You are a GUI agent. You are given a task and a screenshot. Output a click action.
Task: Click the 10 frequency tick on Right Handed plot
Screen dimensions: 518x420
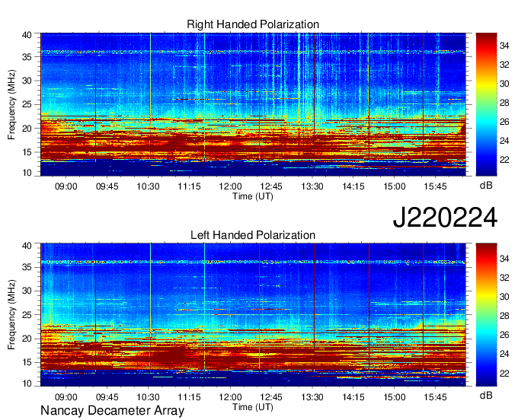27,173
